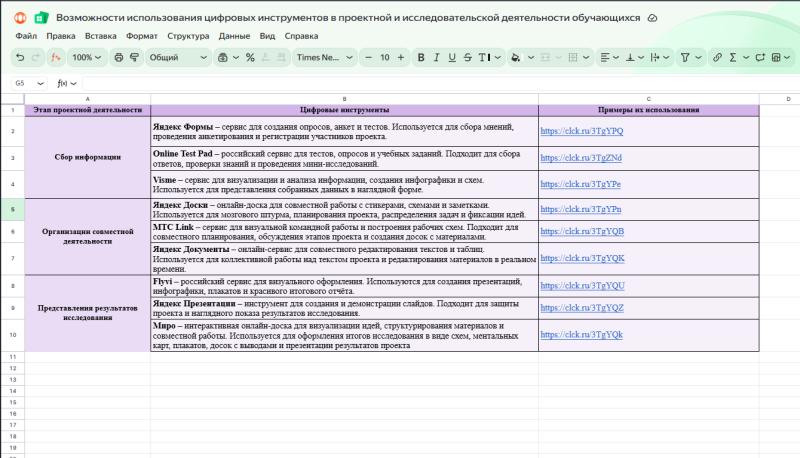Print the spreadsheet

point(118,58)
